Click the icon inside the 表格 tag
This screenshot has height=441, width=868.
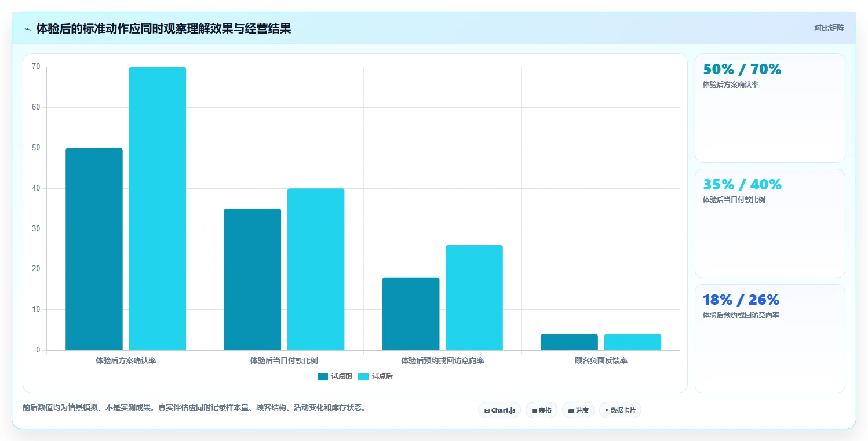pos(534,410)
